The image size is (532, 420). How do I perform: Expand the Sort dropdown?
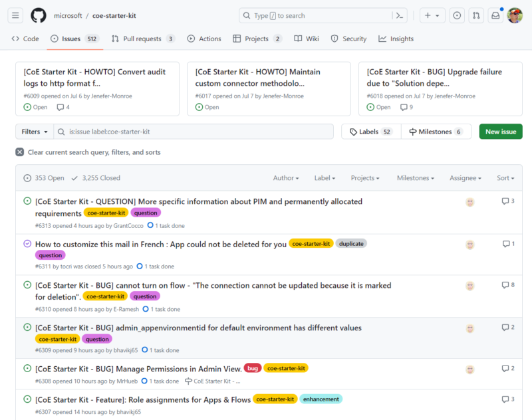(x=505, y=178)
